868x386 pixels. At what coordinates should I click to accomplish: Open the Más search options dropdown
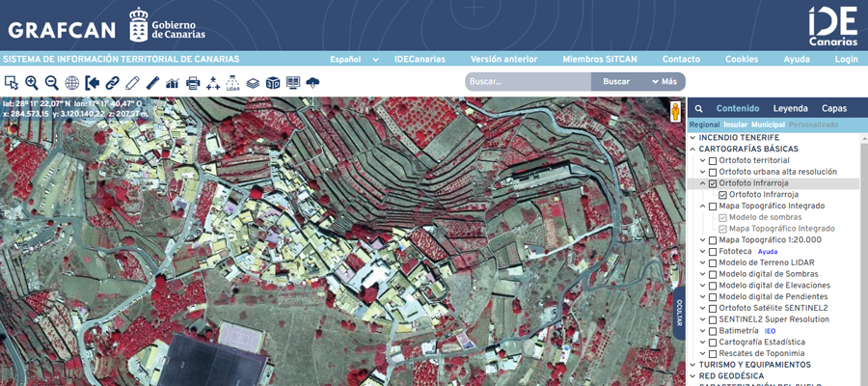tap(665, 81)
